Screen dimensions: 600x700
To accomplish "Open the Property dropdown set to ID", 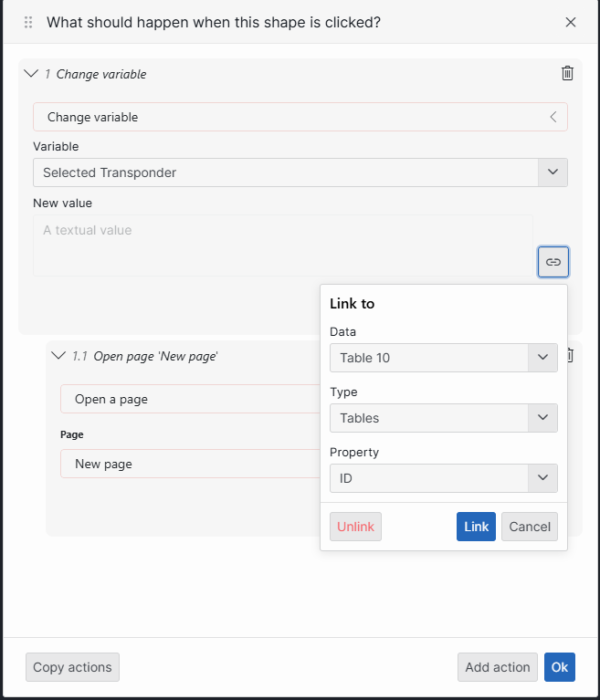I will click(542, 478).
